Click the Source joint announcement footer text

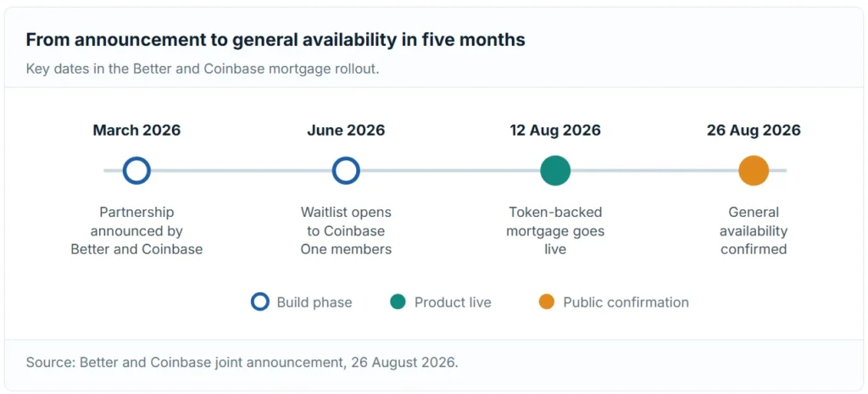coord(242,363)
